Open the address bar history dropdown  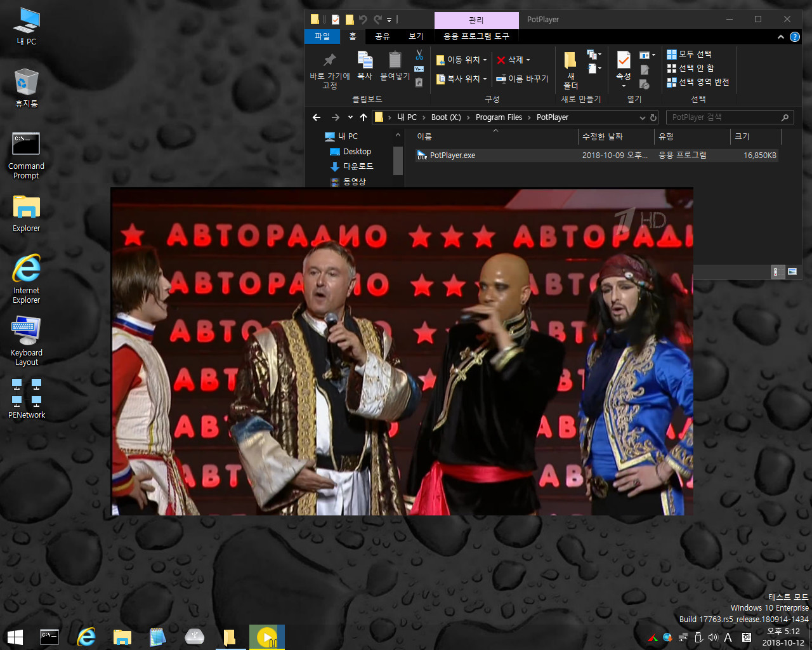click(642, 117)
